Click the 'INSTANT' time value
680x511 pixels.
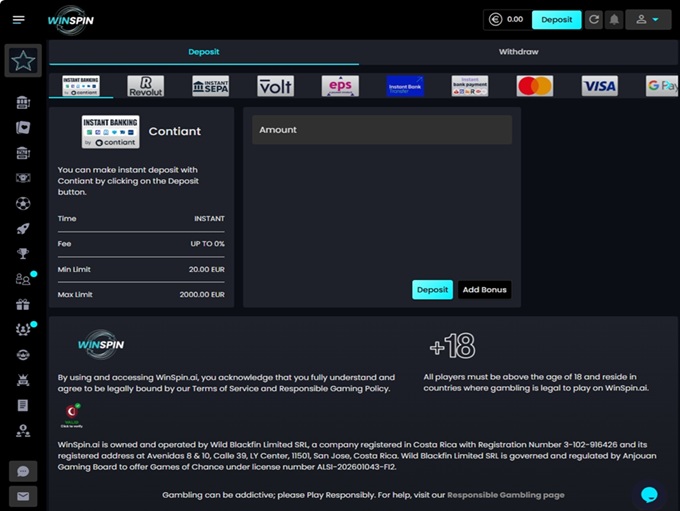209,219
